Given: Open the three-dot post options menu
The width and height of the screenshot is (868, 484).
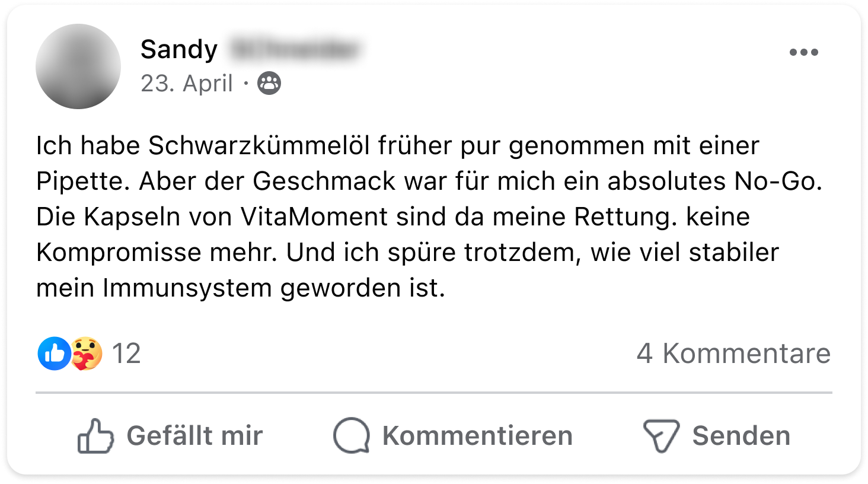Looking at the screenshot, I should pyautogui.click(x=803, y=52).
